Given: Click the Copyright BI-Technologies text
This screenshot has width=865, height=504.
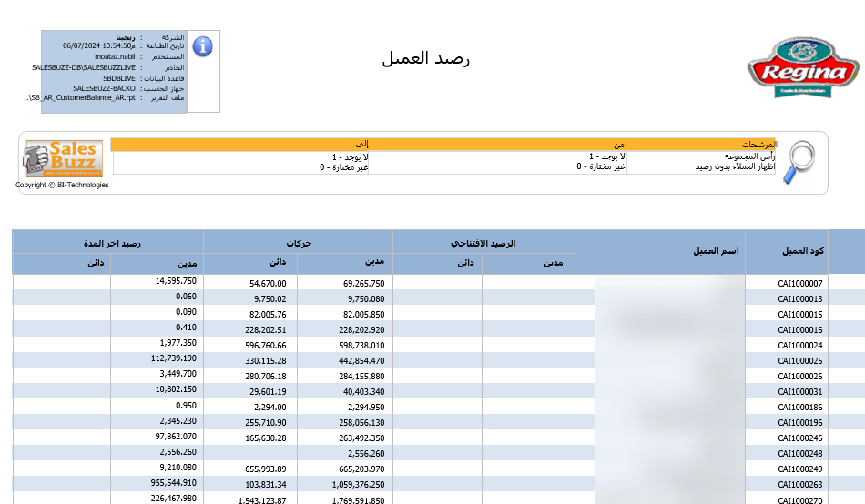Looking at the screenshot, I should [x=62, y=185].
